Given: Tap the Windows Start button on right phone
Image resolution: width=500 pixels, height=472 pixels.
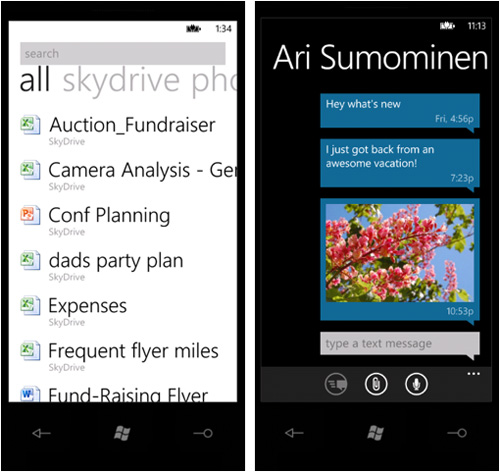Looking at the screenshot, I should 376,433.
